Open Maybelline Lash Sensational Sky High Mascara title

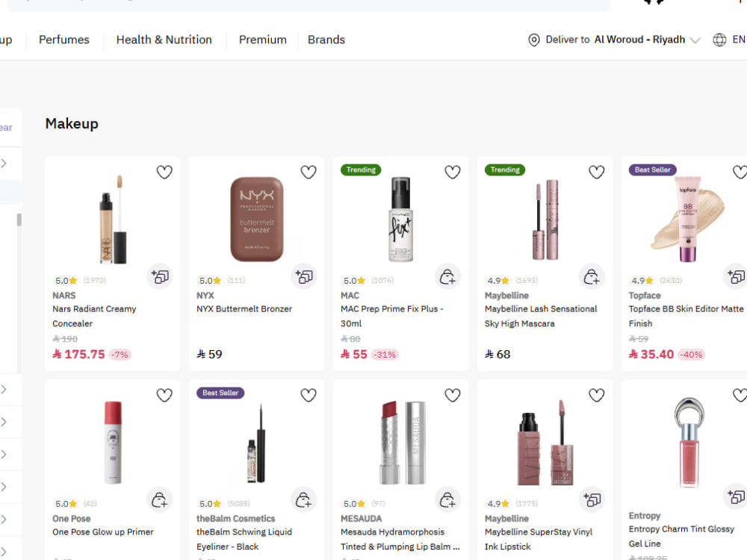(541, 316)
